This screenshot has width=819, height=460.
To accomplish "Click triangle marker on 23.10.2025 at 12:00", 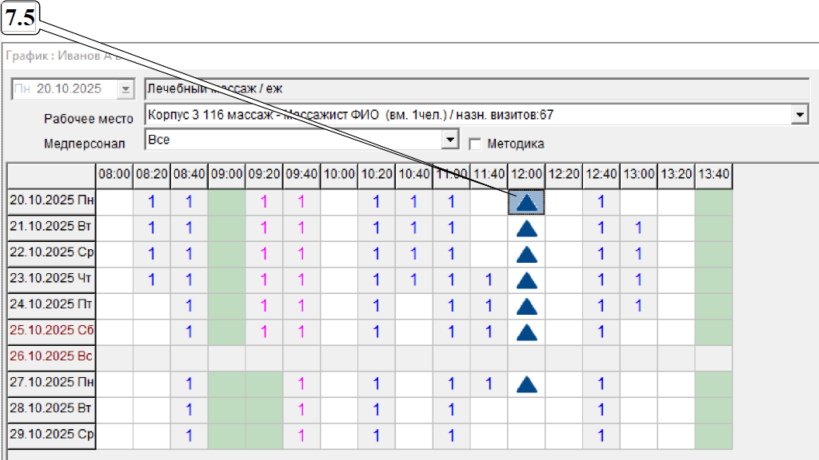I will click(x=527, y=280).
